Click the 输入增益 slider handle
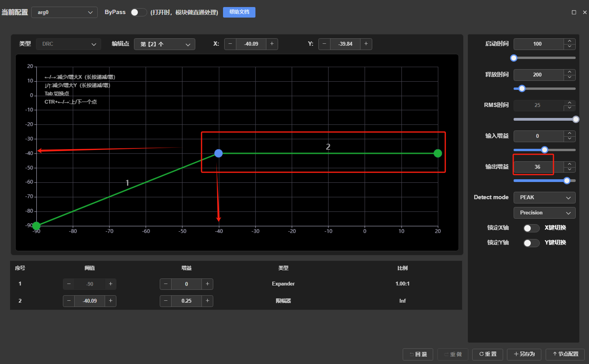 tap(544, 150)
